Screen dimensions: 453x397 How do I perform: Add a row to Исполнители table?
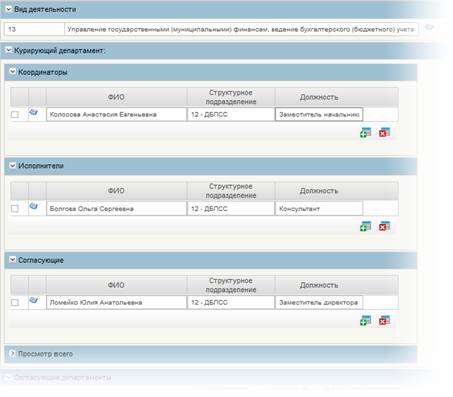(x=366, y=227)
